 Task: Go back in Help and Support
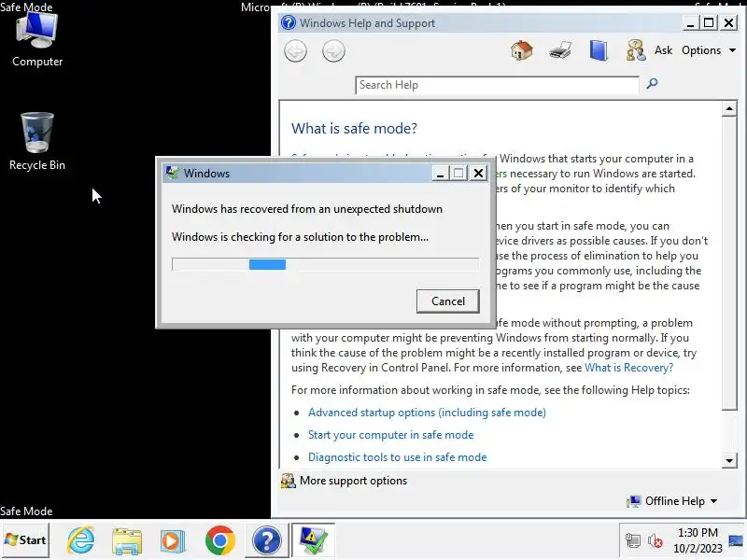(x=295, y=51)
